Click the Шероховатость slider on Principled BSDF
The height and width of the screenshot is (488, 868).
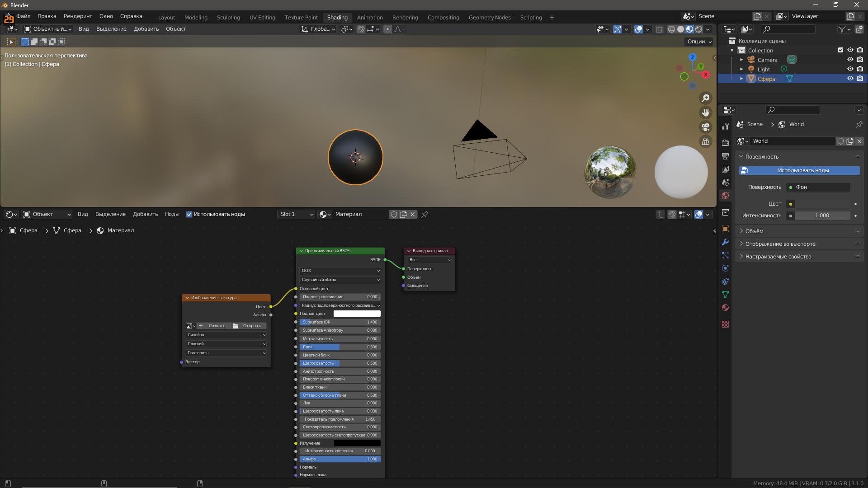coord(340,363)
